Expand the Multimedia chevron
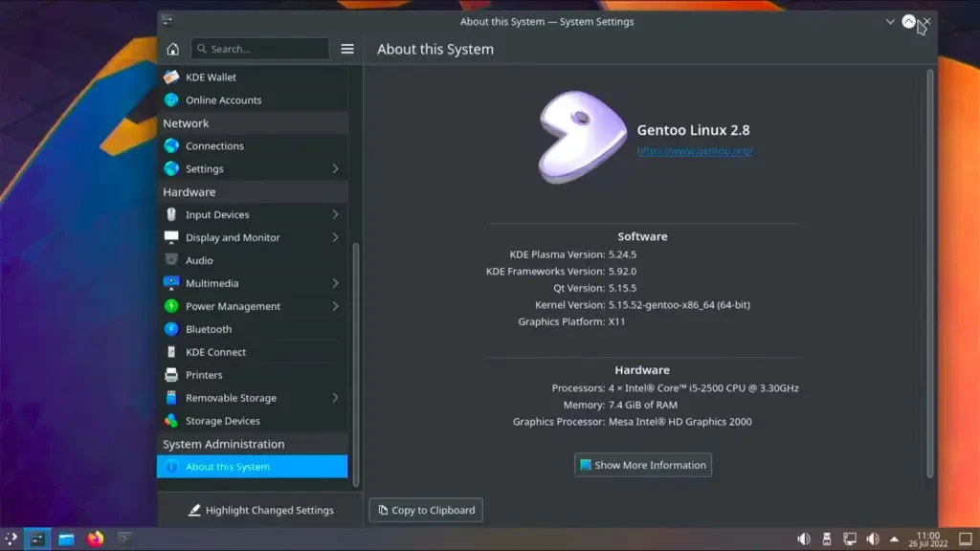The width and height of the screenshot is (980, 551). 336,283
